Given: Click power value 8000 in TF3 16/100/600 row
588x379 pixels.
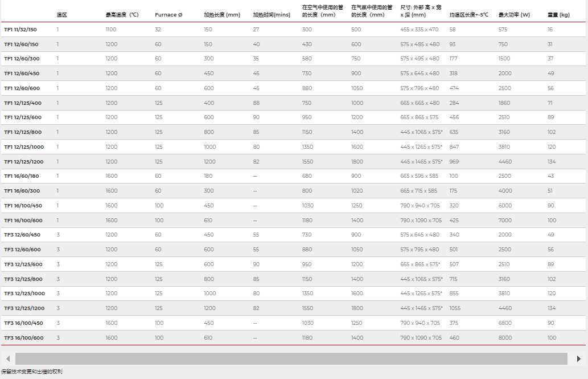Looking at the screenshot, I should [x=505, y=338].
